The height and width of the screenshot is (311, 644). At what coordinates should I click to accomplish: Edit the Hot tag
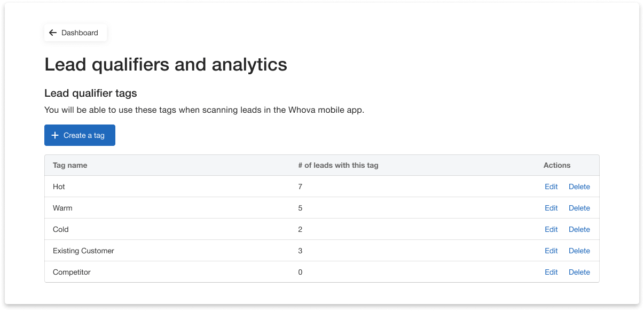[x=551, y=186]
